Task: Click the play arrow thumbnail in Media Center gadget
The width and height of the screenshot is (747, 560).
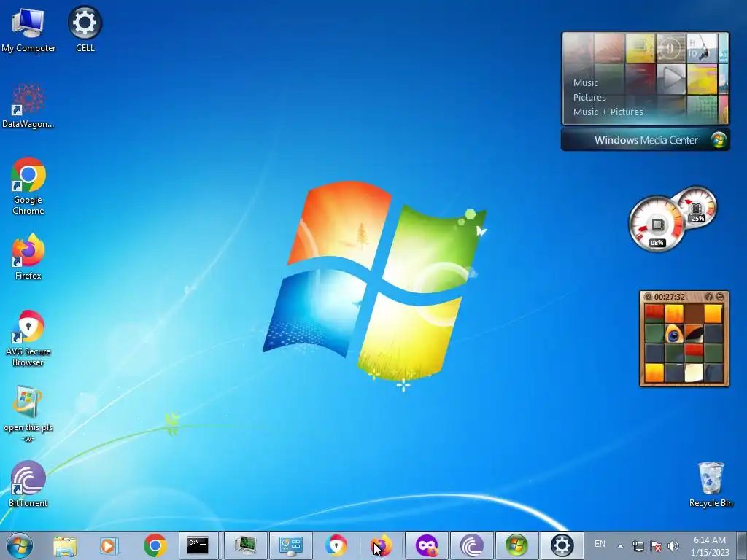Action: point(671,79)
